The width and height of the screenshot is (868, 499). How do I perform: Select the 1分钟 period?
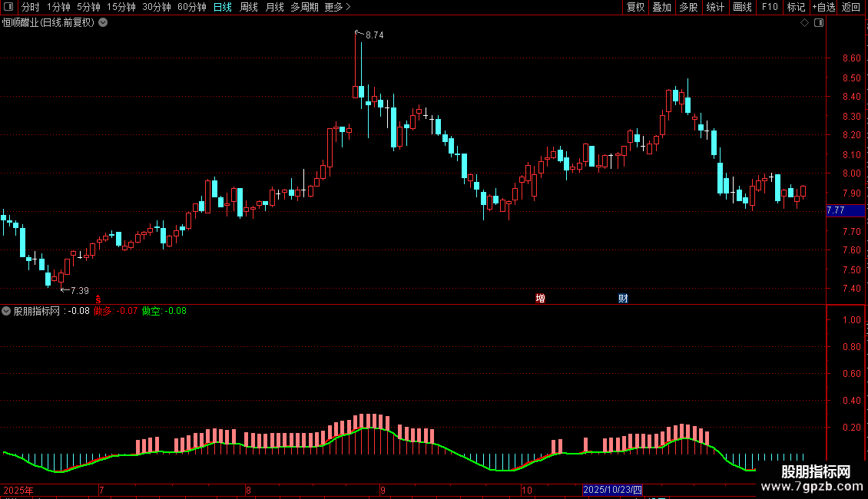58,7
